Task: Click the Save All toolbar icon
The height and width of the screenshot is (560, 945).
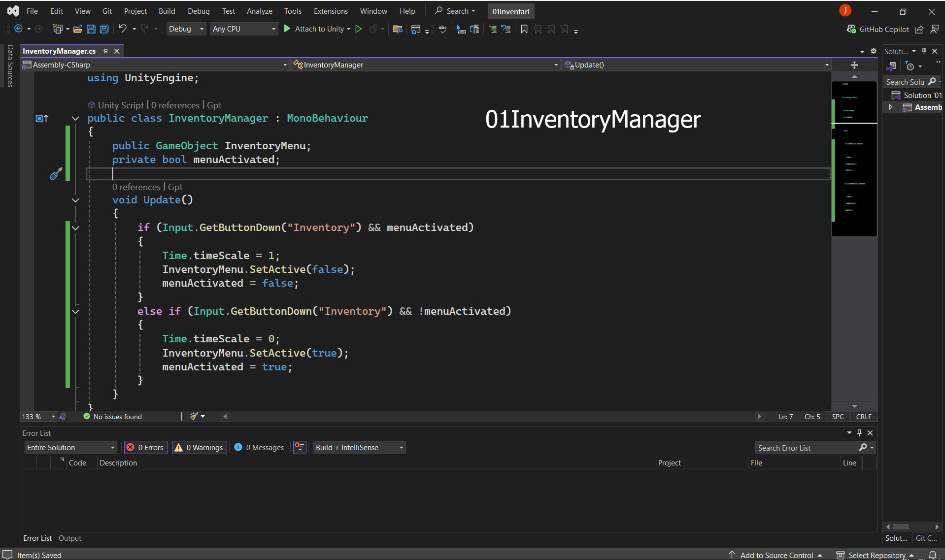Action: (x=104, y=29)
